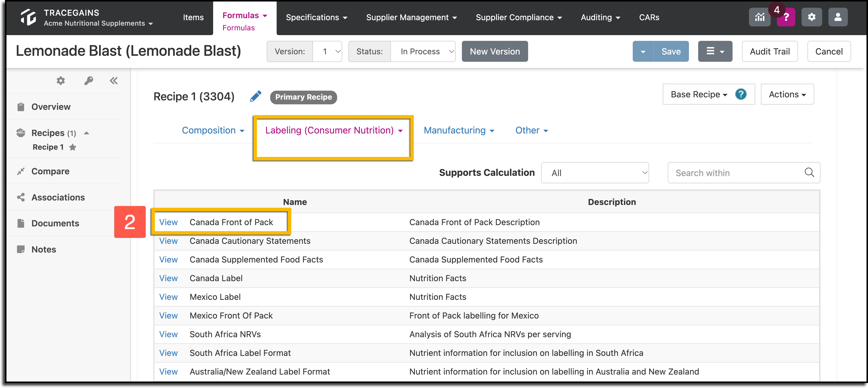
Task: Open Documents in the sidebar
Action: 55,223
